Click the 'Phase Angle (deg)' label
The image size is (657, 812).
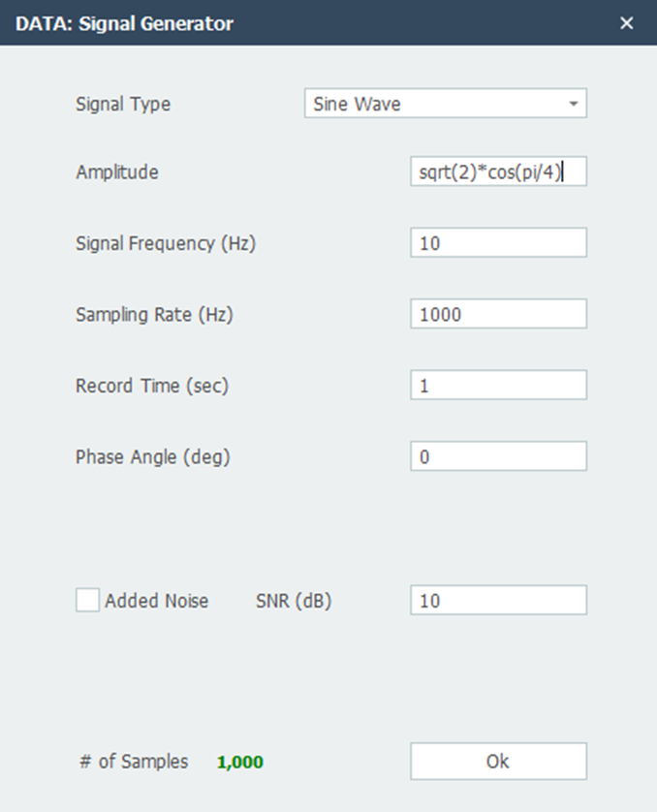coord(153,455)
